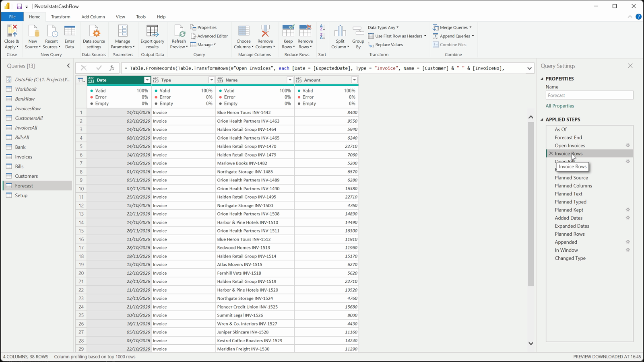The width and height of the screenshot is (644, 362).
Task: Open the Name column filter dropdown
Action: click(x=290, y=80)
